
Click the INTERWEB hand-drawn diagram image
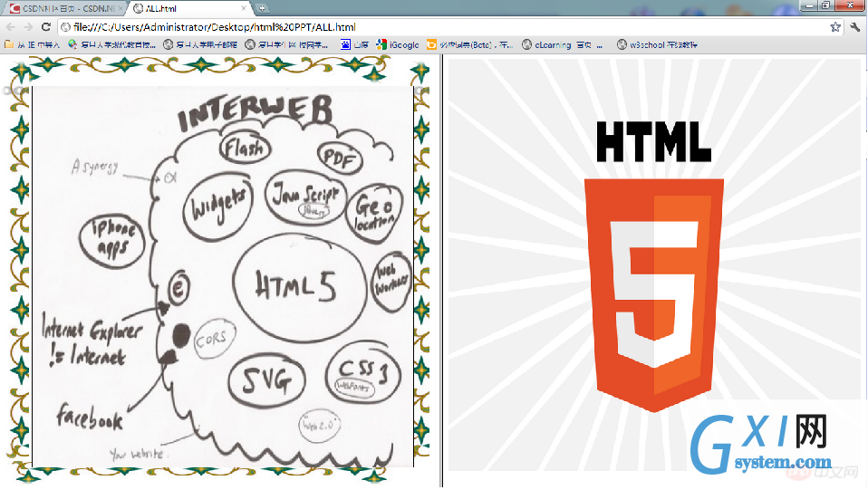click(223, 277)
